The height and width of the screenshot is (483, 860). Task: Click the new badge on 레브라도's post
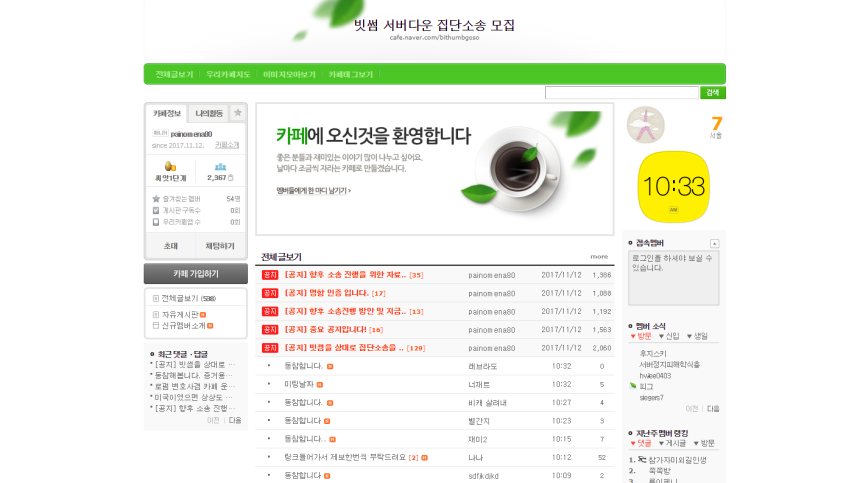(x=330, y=366)
